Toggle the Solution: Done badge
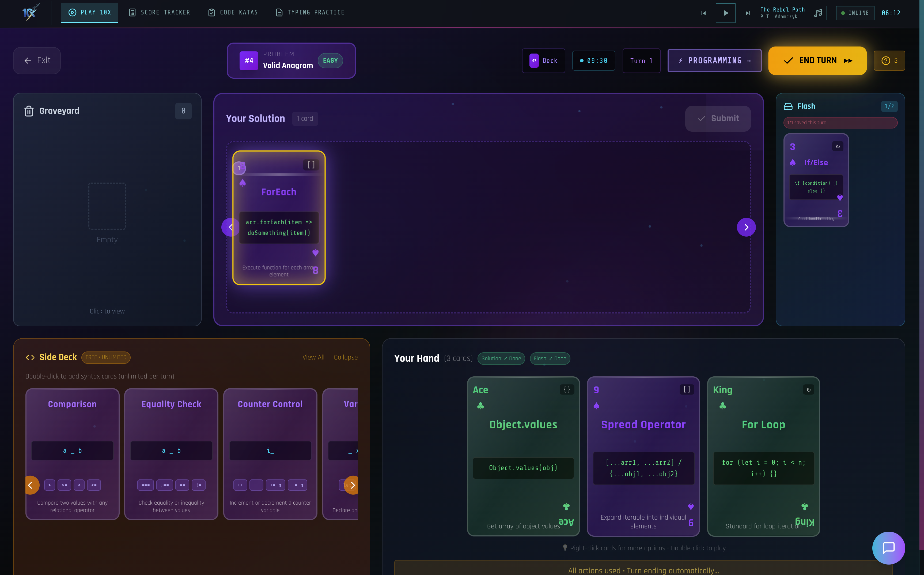Image resolution: width=924 pixels, height=575 pixels. pos(501,358)
